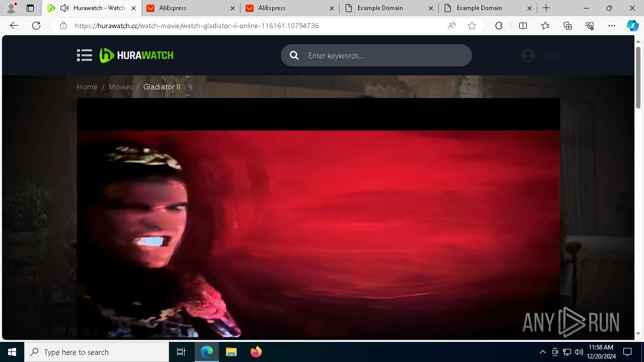Click the Hurawatch logo

(136, 55)
